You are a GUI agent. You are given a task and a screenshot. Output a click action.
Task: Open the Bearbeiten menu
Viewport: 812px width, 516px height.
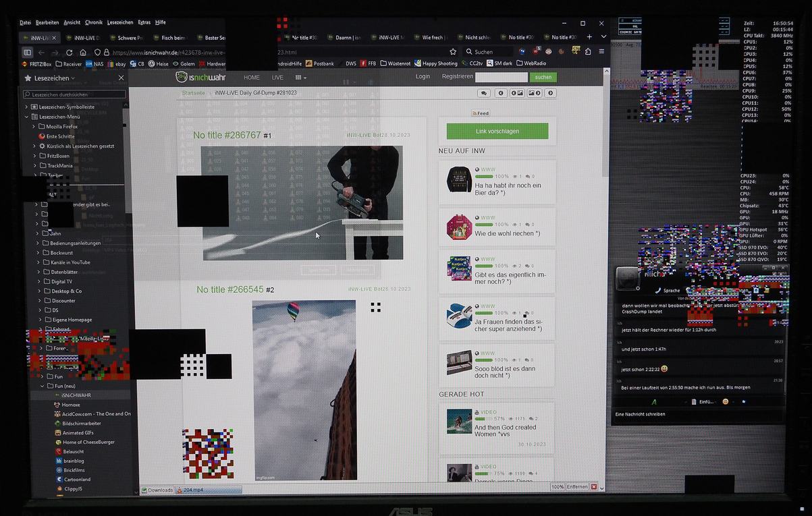point(47,22)
